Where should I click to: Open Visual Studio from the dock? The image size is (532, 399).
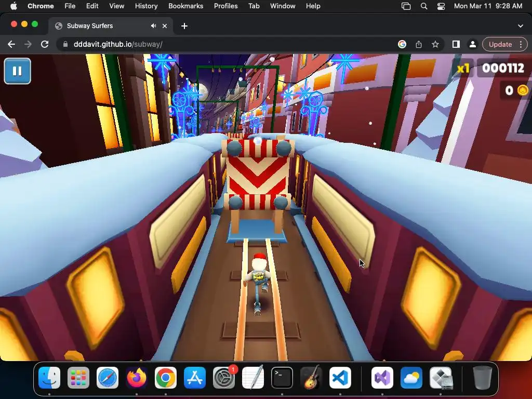coord(382,378)
